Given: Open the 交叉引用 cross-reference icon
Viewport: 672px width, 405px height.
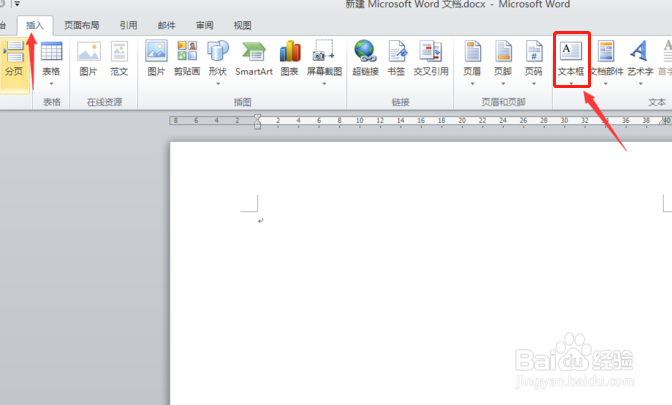Looking at the screenshot, I should tap(431, 51).
